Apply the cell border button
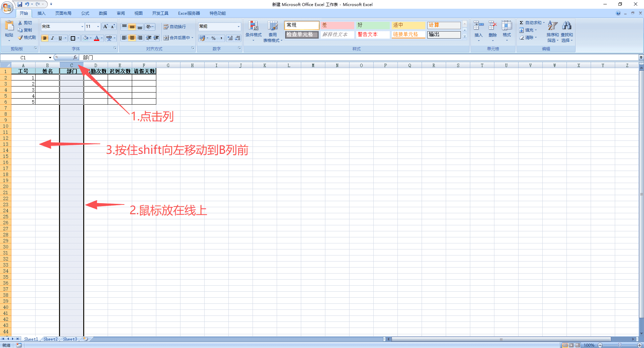The width and height of the screenshot is (644, 348). coord(73,38)
